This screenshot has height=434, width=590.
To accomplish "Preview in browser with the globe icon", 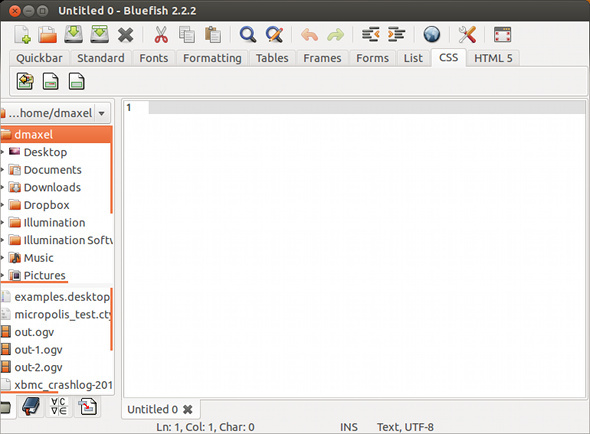I will [x=432, y=35].
